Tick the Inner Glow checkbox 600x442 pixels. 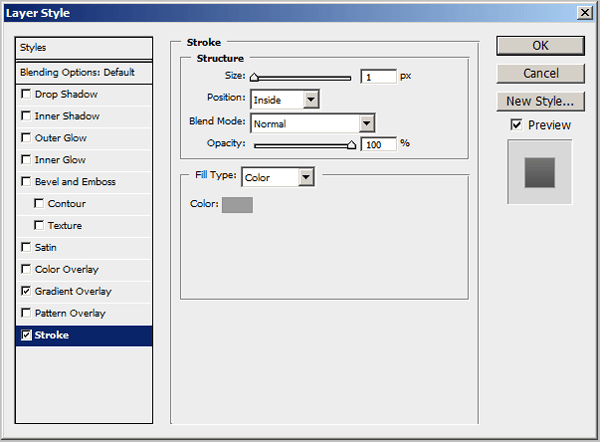[x=26, y=159]
